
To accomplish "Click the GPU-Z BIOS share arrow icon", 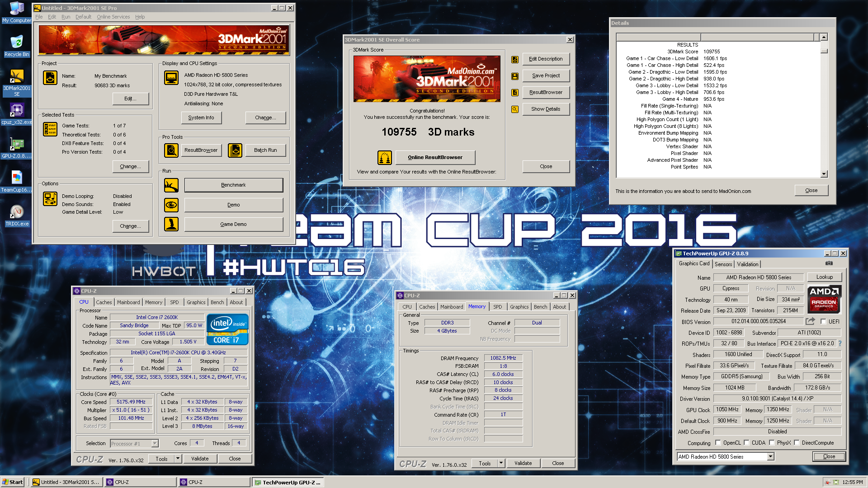I will tap(811, 321).
